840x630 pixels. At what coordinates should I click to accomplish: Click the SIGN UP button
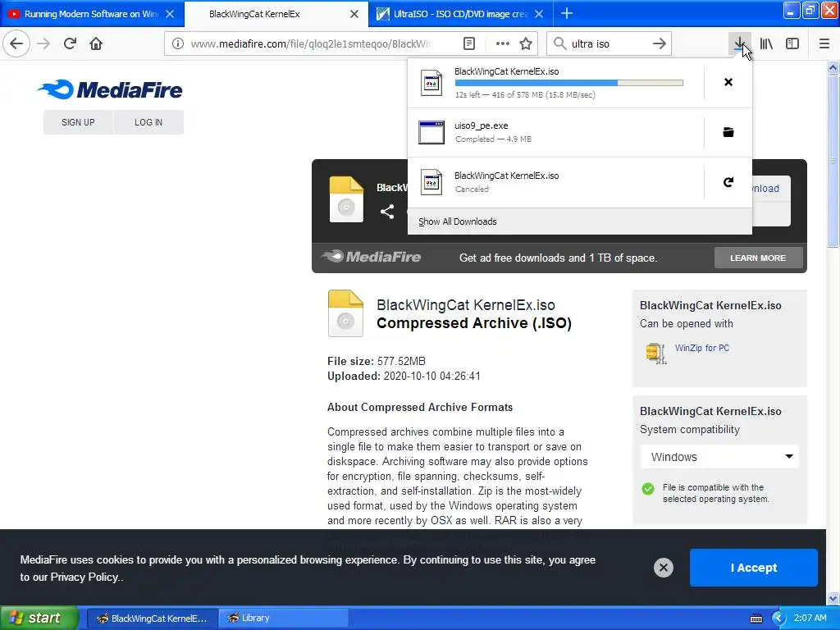(x=78, y=122)
